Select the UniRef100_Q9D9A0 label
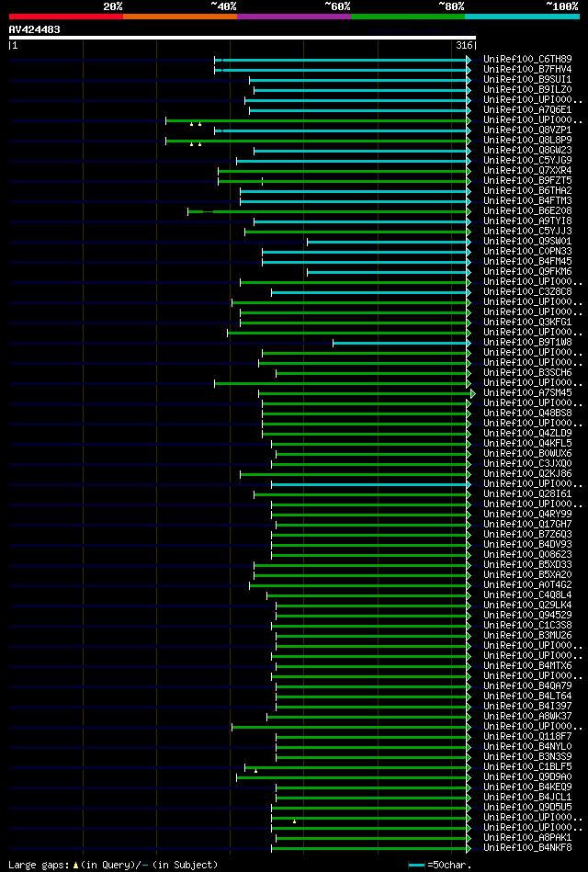 click(527, 777)
